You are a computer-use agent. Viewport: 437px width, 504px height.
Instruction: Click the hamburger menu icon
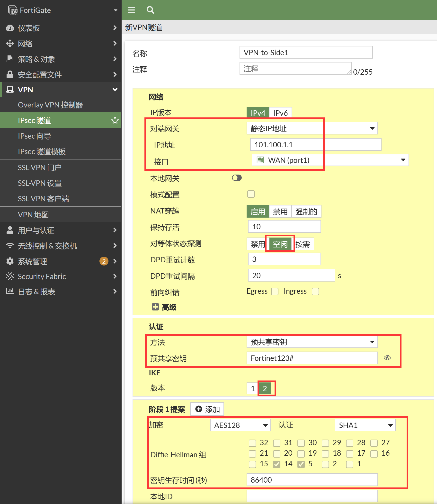click(131, 10)
